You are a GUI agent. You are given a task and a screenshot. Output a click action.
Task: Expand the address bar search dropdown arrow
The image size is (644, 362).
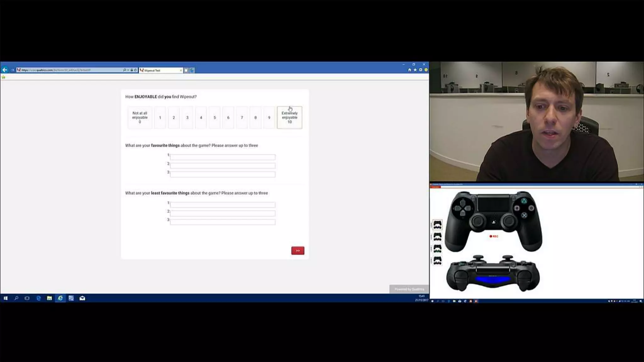[x=128, y=70]
